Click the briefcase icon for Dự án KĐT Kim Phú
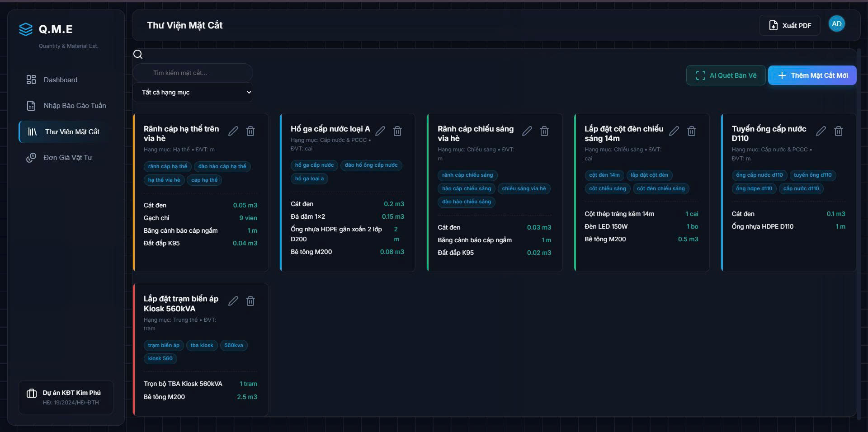This screenshot has width=868, height=432. [x=32, y=393]
